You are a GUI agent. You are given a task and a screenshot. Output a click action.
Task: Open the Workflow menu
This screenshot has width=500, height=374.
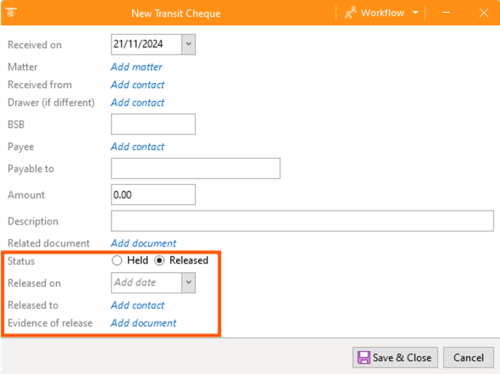[x=382, y=13]
